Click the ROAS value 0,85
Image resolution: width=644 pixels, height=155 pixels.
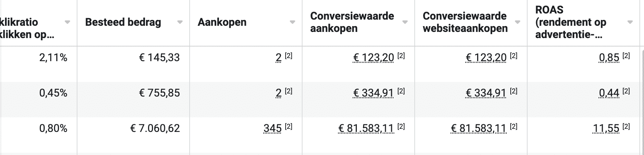[x=609, y=58]
